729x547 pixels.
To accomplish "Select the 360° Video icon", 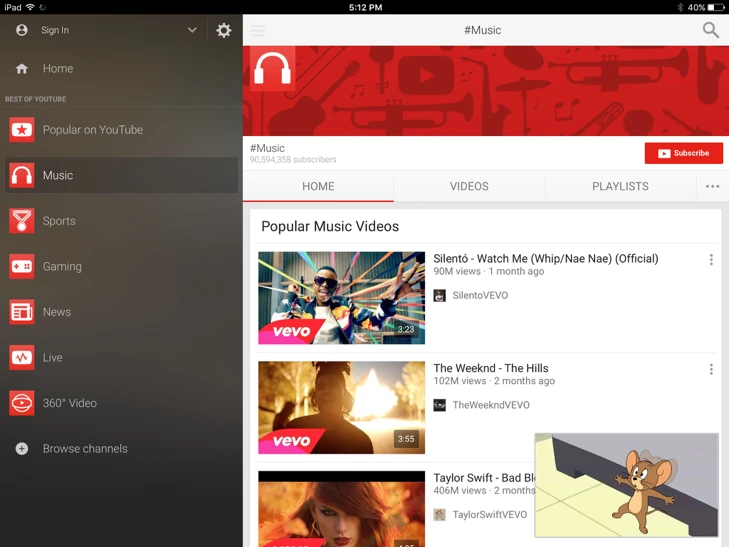I will (22, 403).
